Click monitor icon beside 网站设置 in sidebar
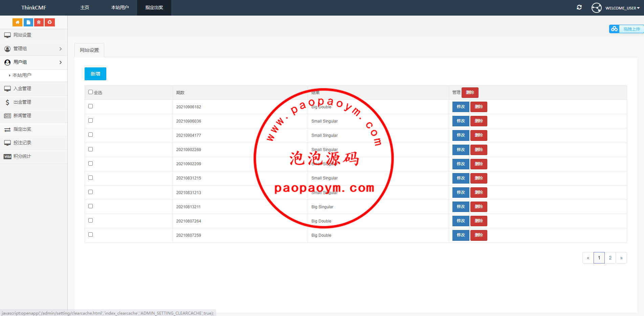This screenshot has width=644, height=316. point(7,35)
